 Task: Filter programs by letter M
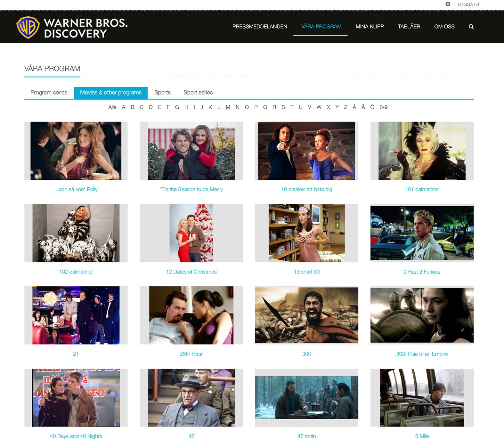[228, 107]
